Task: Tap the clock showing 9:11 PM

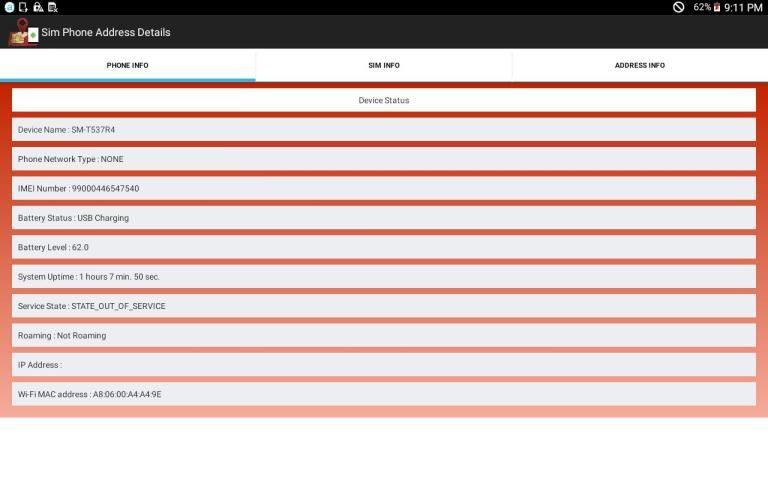Action: (744, 7)
